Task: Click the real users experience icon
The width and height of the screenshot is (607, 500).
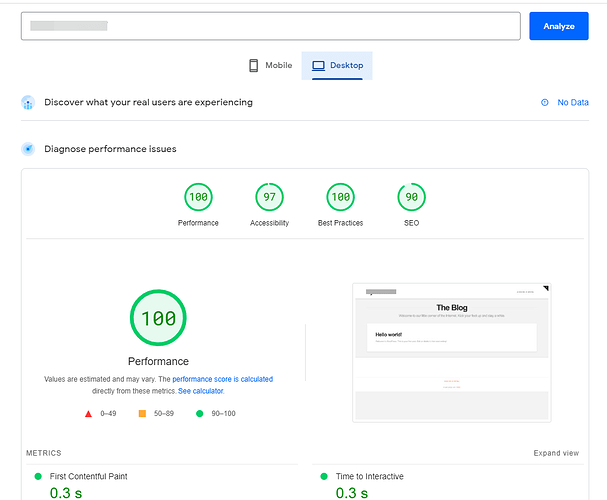Action: pos(28,102)
